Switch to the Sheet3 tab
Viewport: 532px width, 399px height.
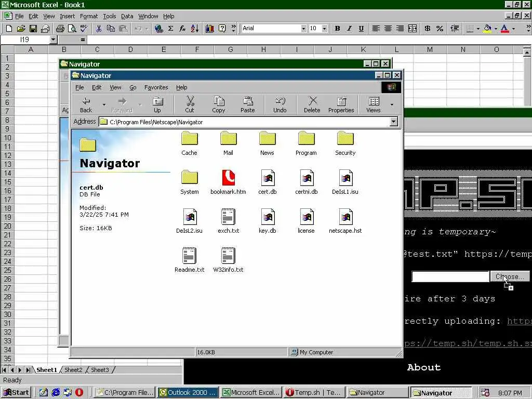[x=100, y=370]
